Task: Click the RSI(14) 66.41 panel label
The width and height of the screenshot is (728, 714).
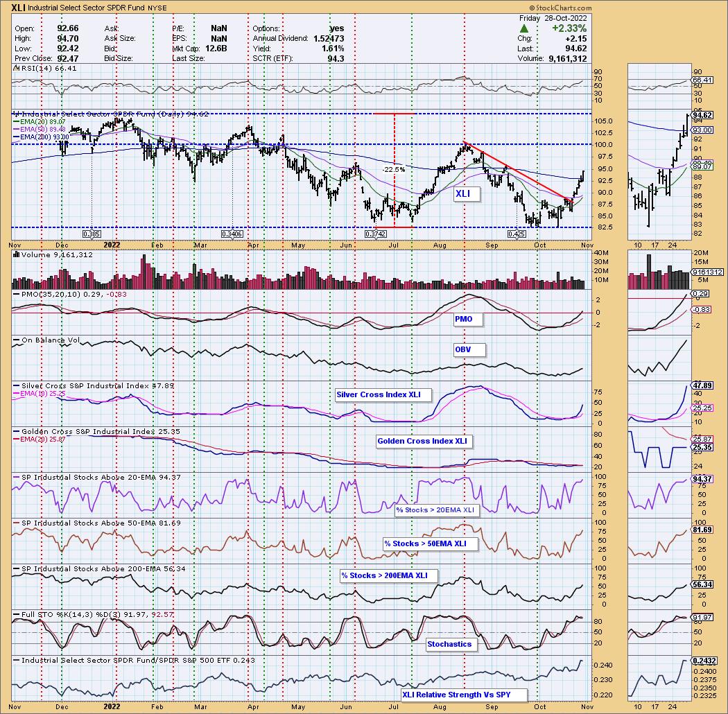Action: [x=49, y=68]
